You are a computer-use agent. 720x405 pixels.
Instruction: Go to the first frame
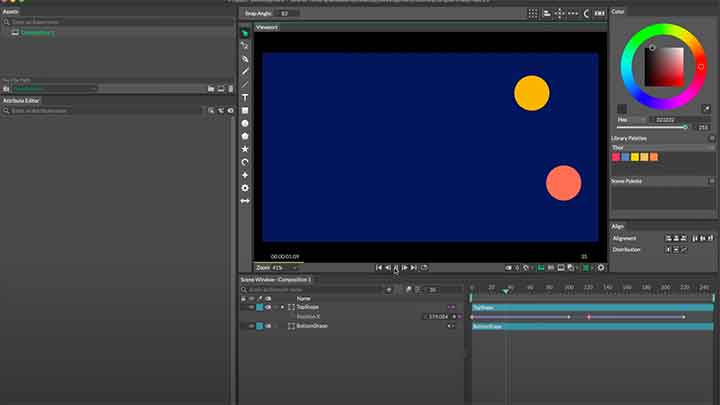tap(379, 268)
